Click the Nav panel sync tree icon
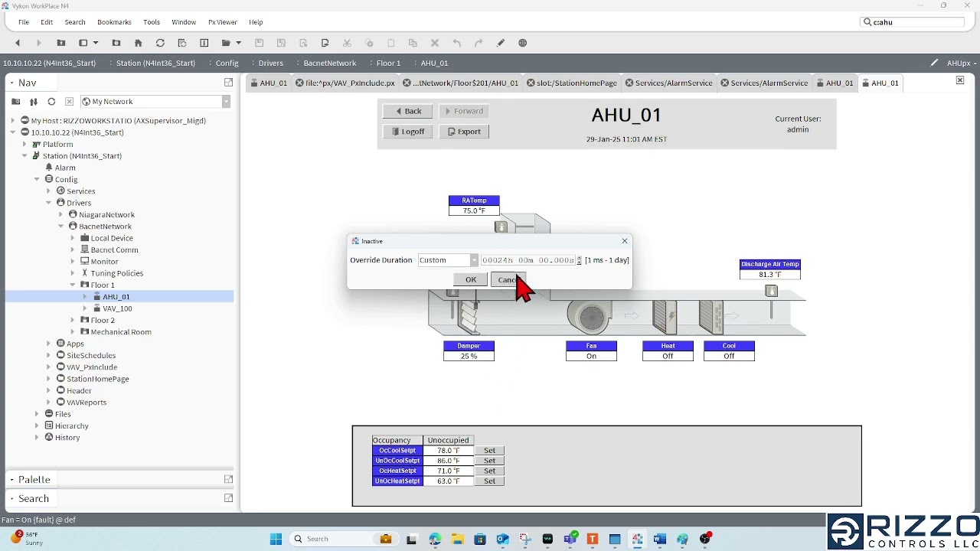Image resolution: width=980 pixels, height=551 pixels. coord(34,101)
